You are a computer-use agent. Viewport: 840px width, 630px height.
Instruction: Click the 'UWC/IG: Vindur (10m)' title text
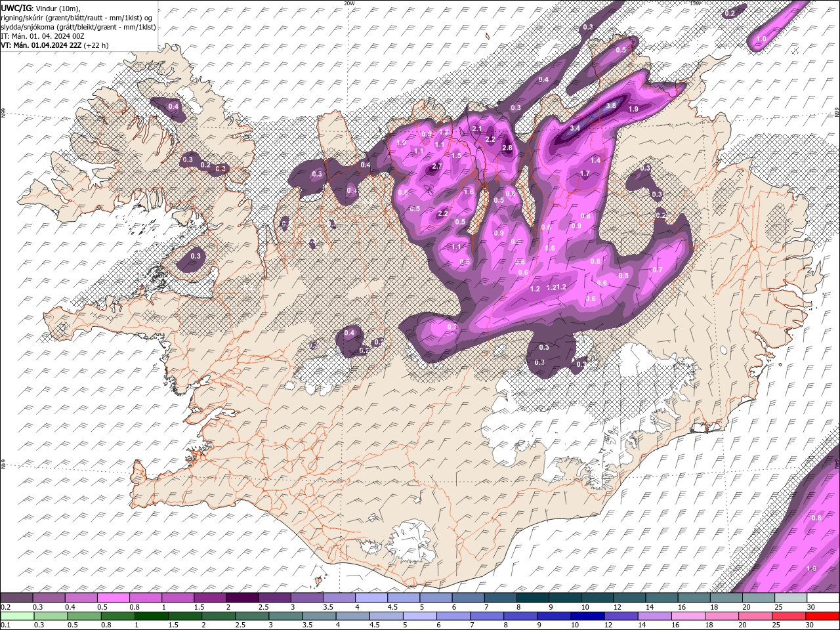click(40, 8)
